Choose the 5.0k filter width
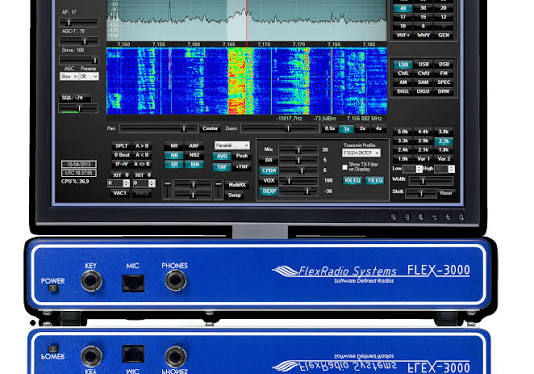 click(x=403, y=132)
